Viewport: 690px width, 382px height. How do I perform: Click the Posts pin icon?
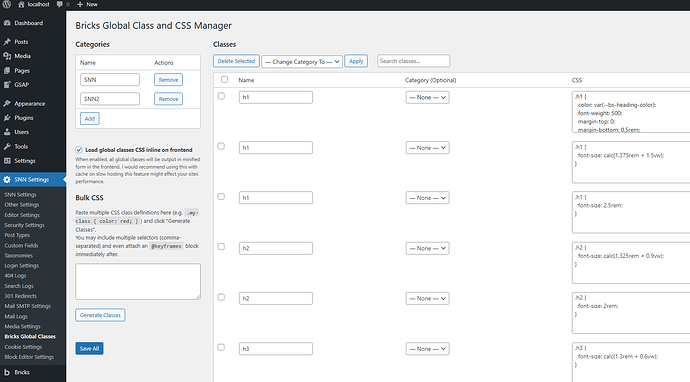7,42
